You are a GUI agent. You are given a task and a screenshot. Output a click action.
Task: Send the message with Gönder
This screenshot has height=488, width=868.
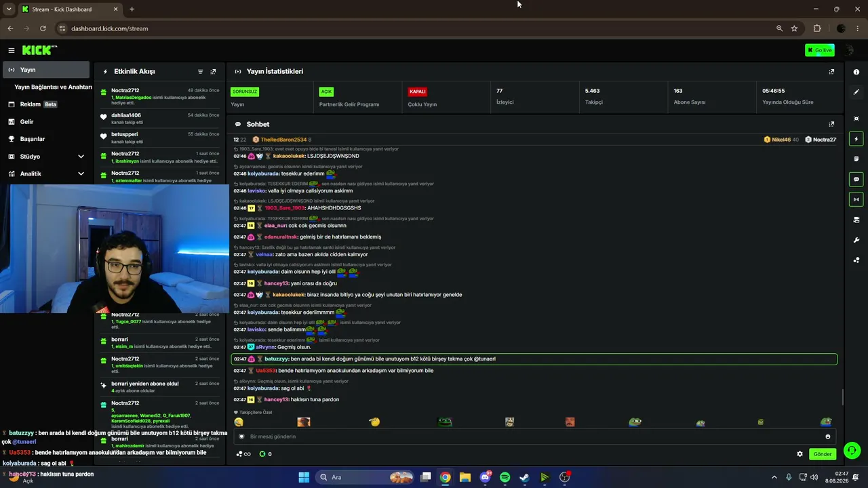823,454
